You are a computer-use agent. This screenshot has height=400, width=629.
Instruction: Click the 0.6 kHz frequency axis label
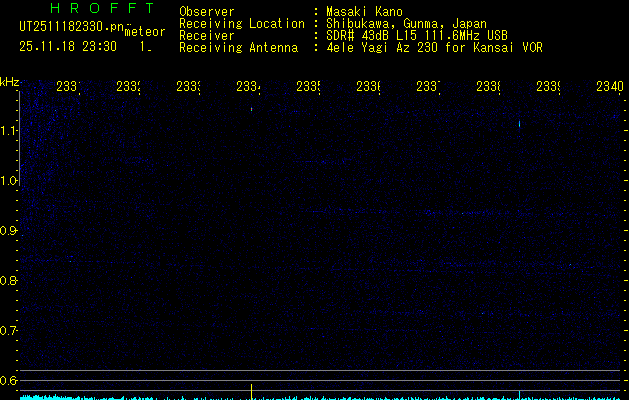pyautogui.click(x=8, y=380)
